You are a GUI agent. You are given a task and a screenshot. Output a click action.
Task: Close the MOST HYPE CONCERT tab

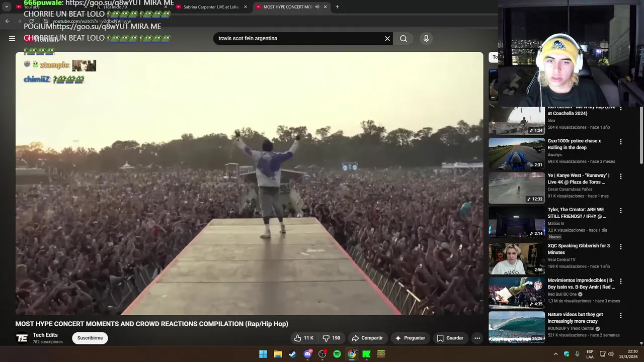click(326, 7)
